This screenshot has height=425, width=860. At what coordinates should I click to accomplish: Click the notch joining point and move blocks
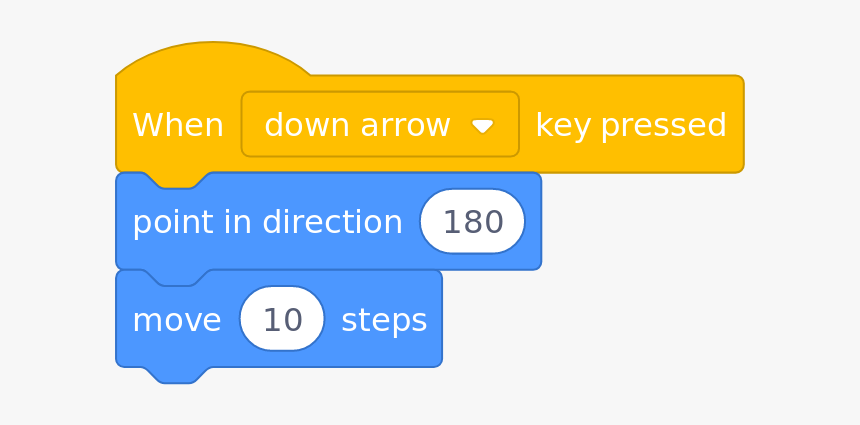click(176, 277)
